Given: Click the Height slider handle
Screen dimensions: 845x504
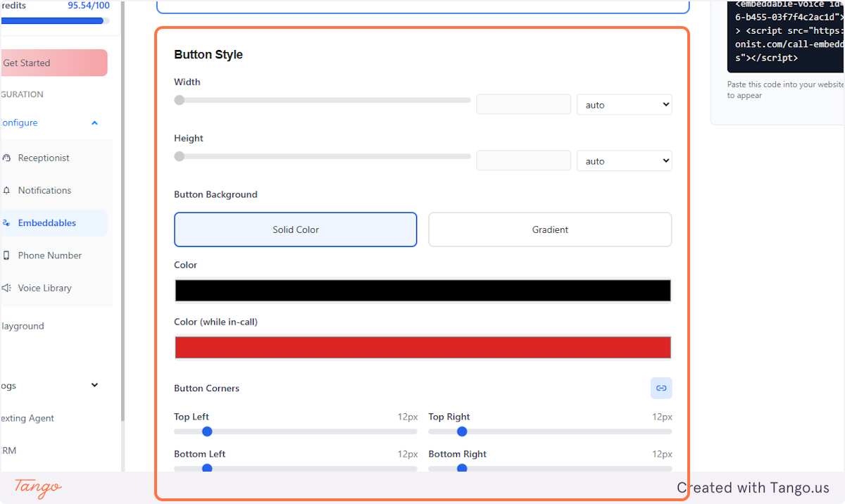Looking at the screenshot, I should coord(180,156).
